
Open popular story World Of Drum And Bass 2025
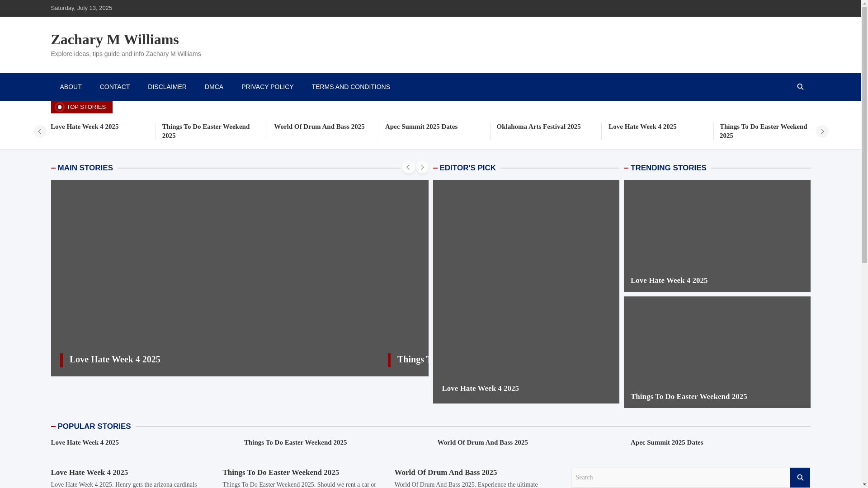pos(482,442)
